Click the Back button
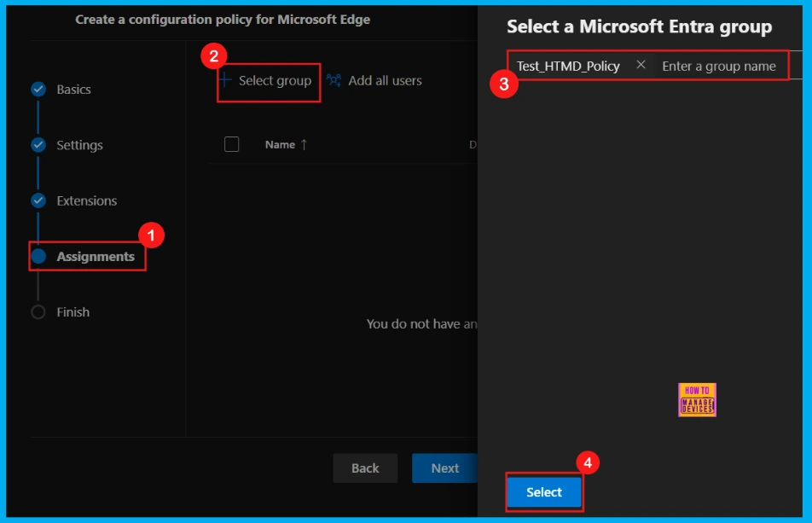The height and width of the screenshot is (523, 812). (365, 468)
